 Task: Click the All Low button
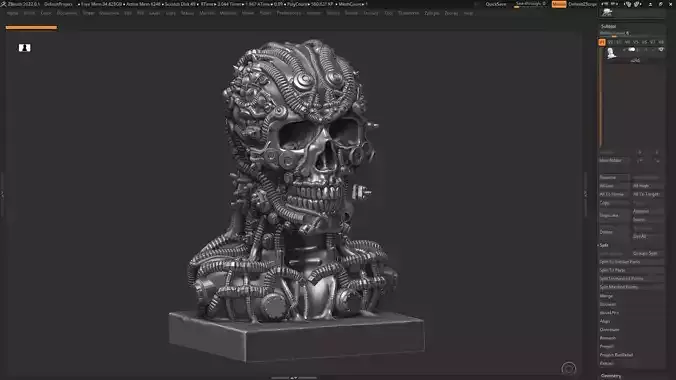pos(614,186)
